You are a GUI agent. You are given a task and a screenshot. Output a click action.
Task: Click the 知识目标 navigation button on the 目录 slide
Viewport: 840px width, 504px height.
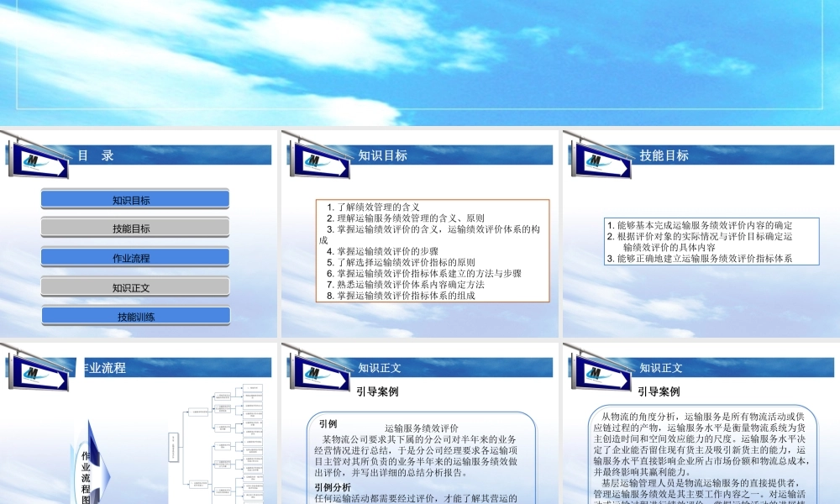click(134, 198)
